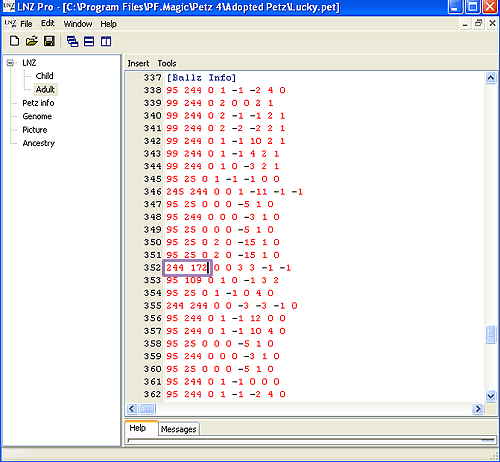Click line 355 starting with 244 244
Screen dimensions: 500x462
(232, 306)
